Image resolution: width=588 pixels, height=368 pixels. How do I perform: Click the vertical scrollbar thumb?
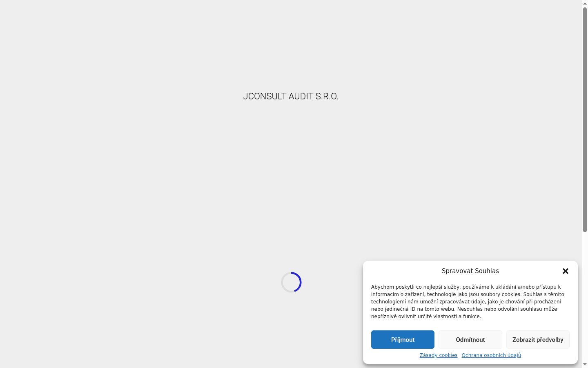click(585, 119)
